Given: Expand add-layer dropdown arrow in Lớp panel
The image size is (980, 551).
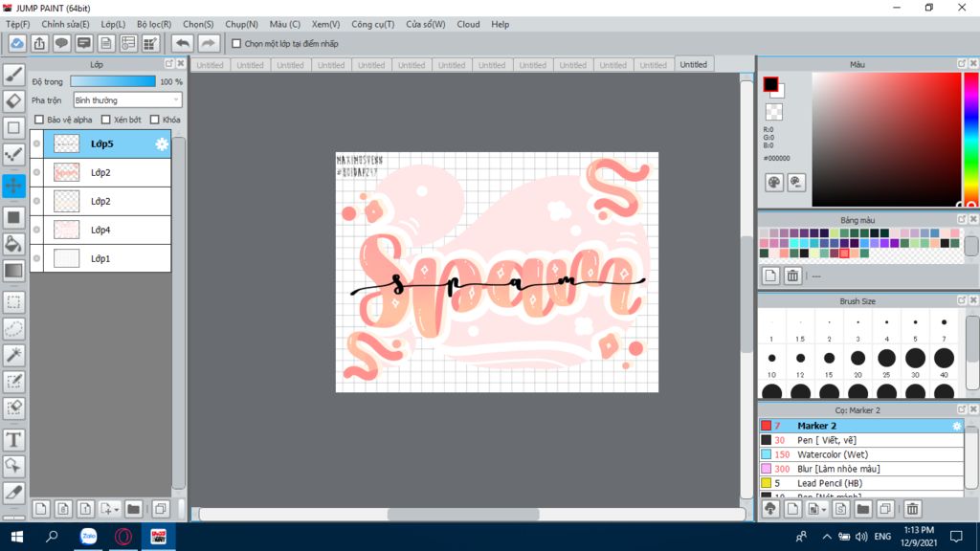Looking at the screenshot, I should [116, 510].
